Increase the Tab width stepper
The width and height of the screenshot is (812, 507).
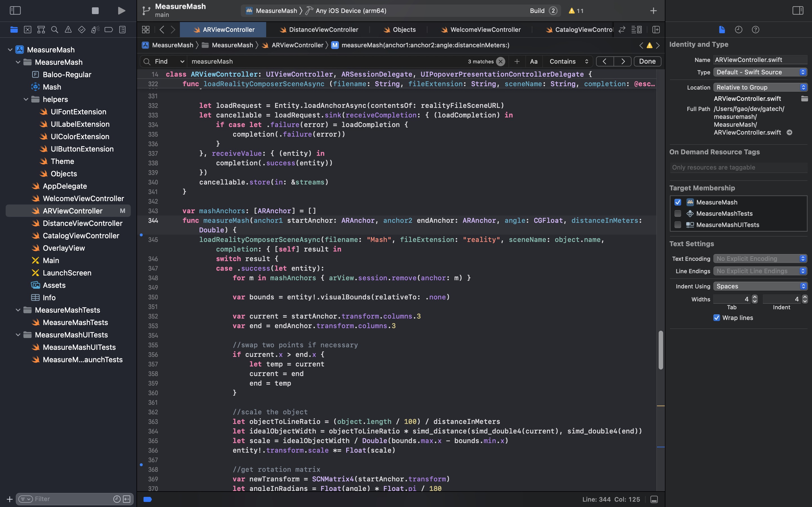coord(754,297)
